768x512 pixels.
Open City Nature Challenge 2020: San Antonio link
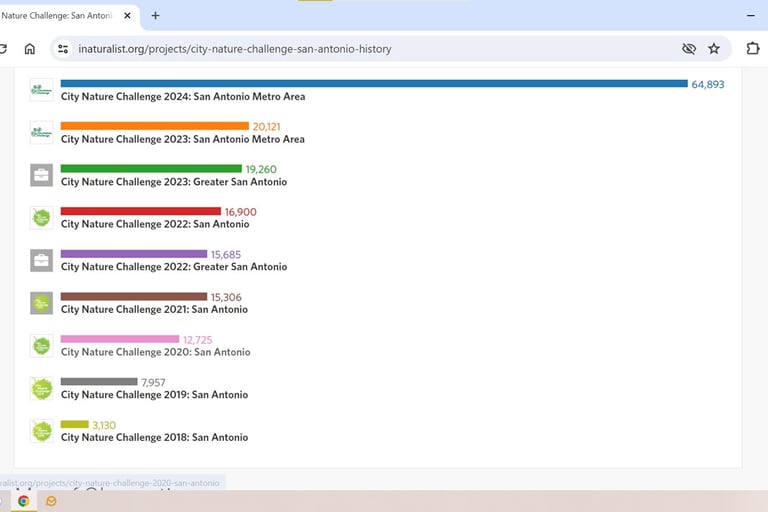click(x=155, y=352)
